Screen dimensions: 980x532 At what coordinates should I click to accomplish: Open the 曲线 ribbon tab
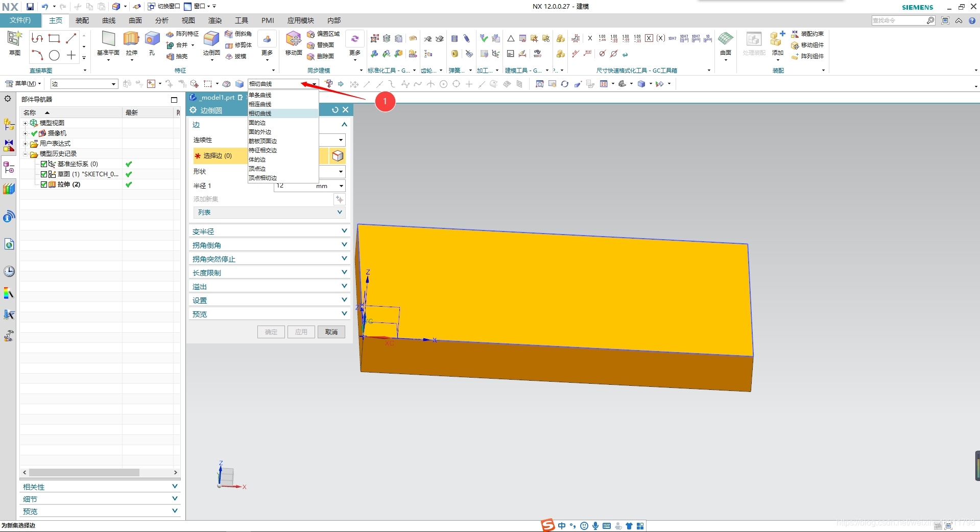[109, 20]
